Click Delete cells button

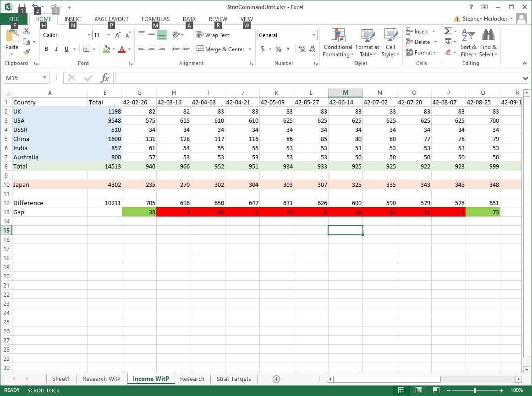(x=422, y=42)
